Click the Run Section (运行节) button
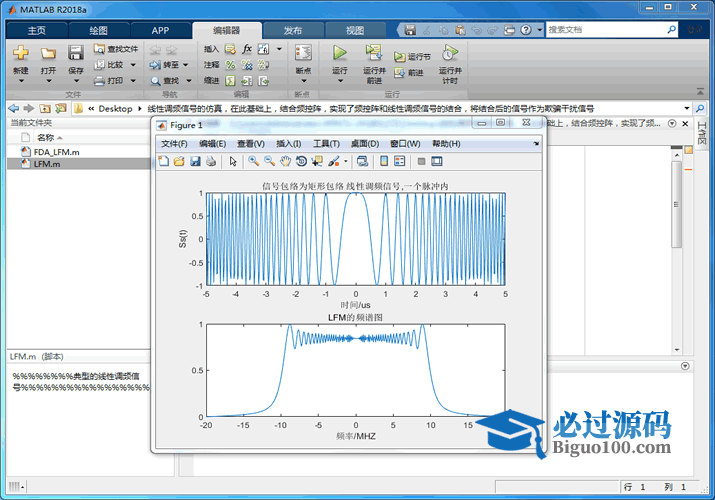 click(412, 57)
